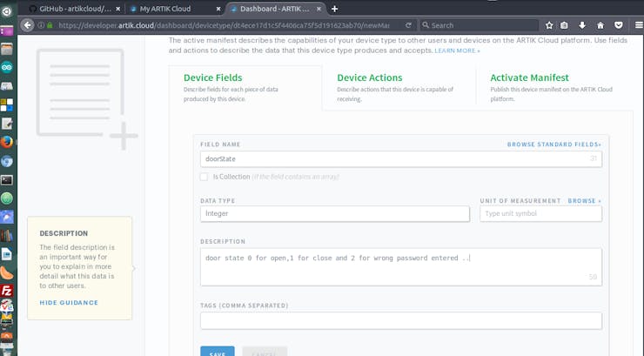Click HIDE GUIDANCE link

(x=69, y=303)
